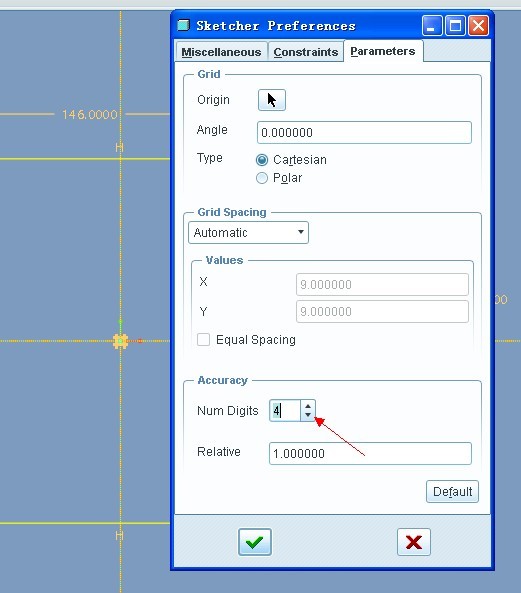Decrease Num Digits with down arrow
The width and height of the screenshot is (521, 593).
click(x=308, y=415)
